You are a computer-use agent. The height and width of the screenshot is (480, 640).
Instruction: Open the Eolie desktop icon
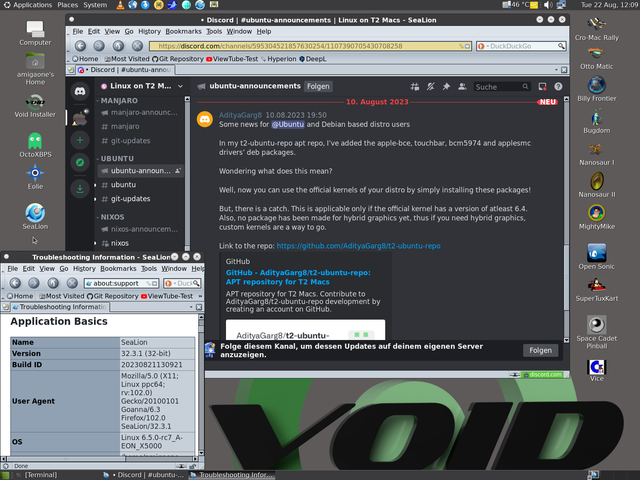35,177
